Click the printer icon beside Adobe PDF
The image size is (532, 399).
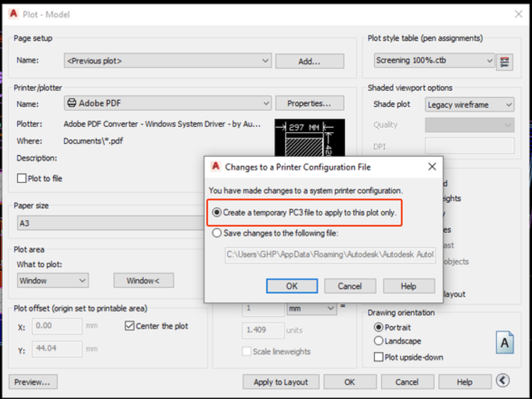71,103
